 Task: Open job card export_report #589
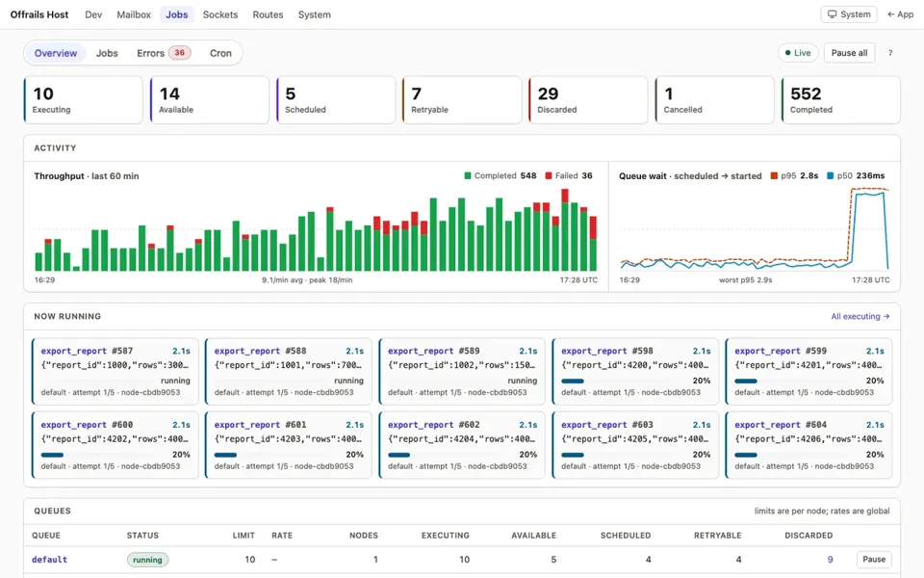pyautogui.click(x=462, y=372)
